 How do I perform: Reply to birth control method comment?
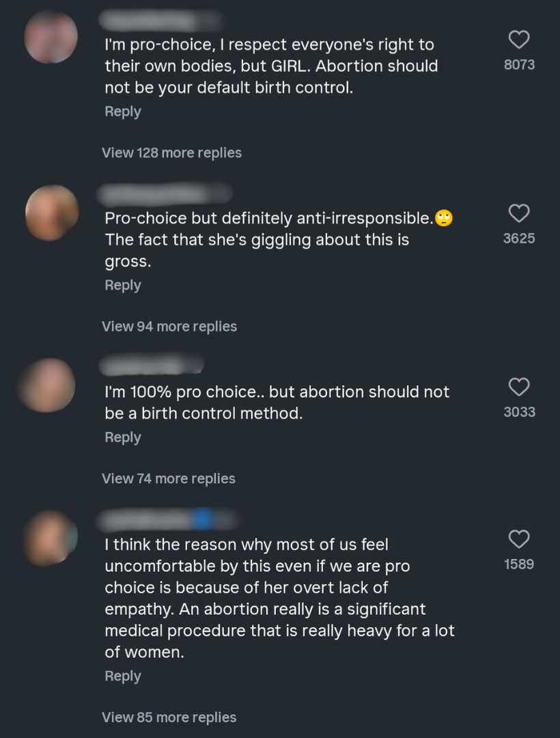click(x=123, y=437)
